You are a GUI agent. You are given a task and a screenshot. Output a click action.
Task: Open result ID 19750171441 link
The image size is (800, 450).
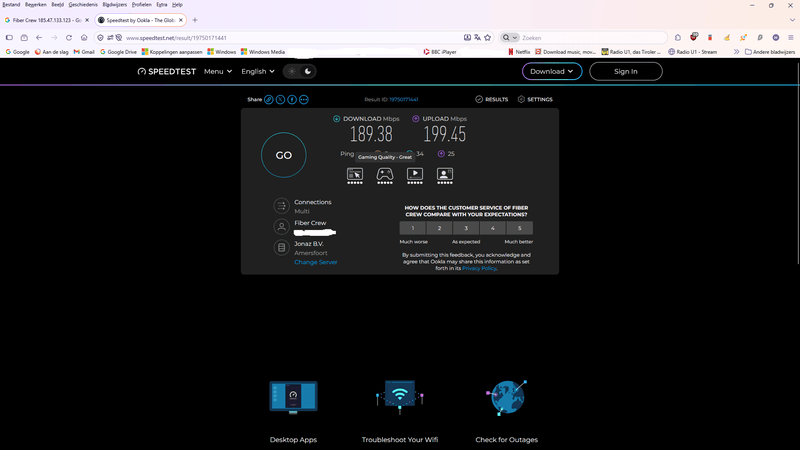coord(404,99)
